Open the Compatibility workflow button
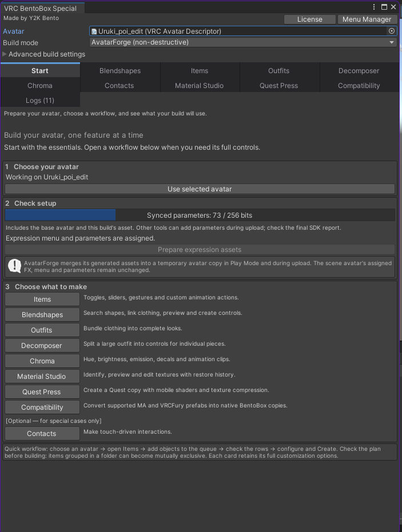Image resolution: width=402 pixels, height=532 pixels. 42,407
